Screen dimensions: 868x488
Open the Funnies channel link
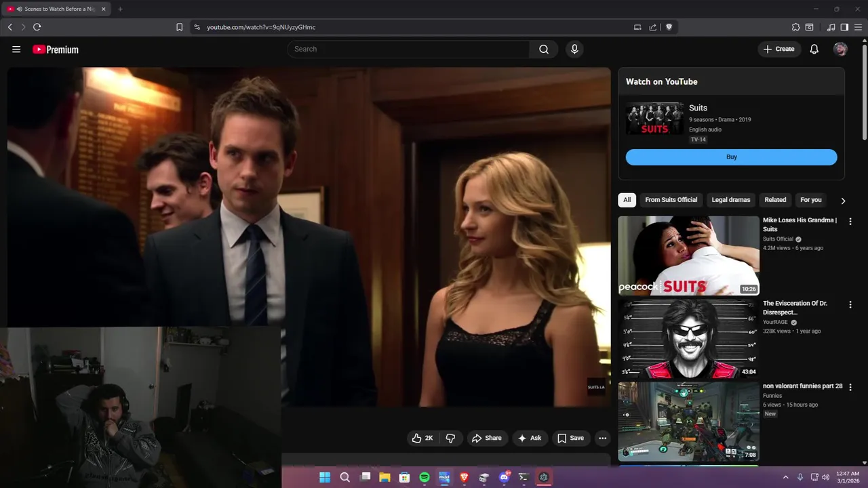[772, 396]
